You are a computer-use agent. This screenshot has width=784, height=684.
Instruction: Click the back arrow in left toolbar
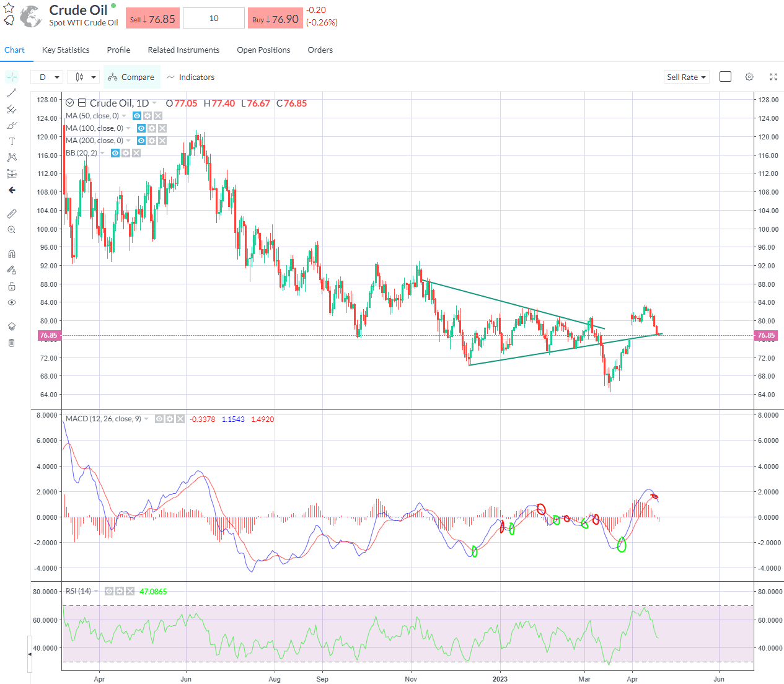pos(12,190)
